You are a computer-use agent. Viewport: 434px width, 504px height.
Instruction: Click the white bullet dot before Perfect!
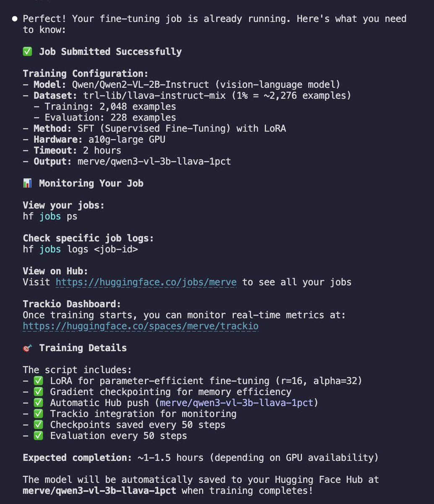point(15,19)
